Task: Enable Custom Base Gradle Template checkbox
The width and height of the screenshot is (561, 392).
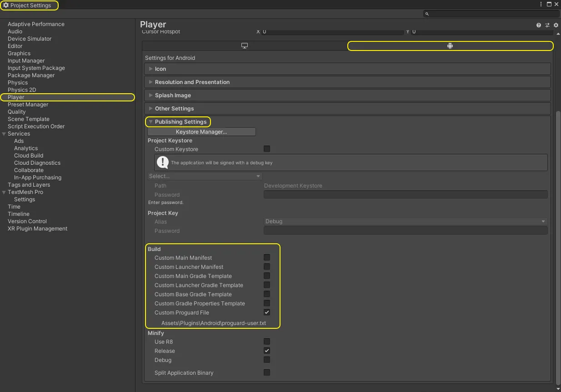Action: tap(267, 294)
